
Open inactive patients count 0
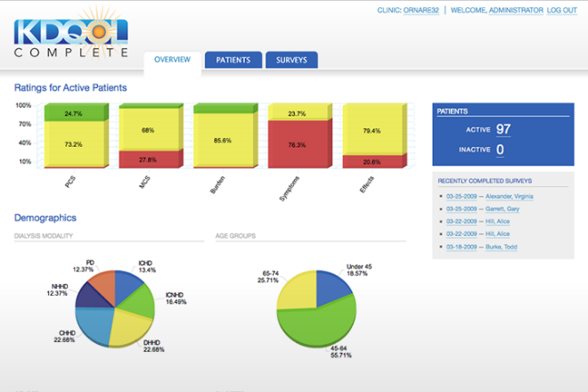(499, 150)
